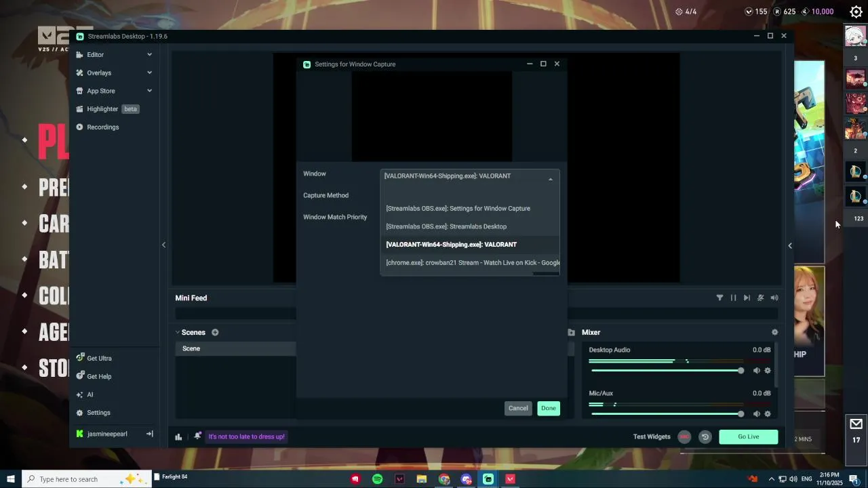Viewport: 868px width, 488px height.
Task: Adjust the Desktop Audio volume slider
Action: [x=667, y=371]
